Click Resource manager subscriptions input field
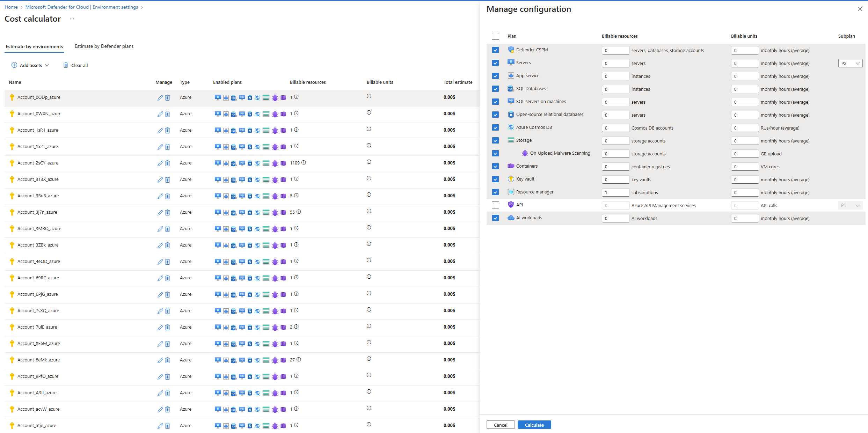The width and height of the screenshot is (868, 433). coord(615,193)
